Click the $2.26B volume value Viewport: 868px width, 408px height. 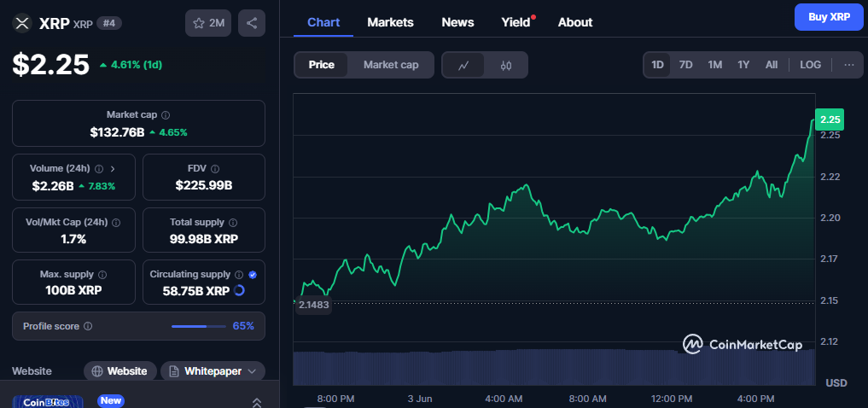pos(53,186)
